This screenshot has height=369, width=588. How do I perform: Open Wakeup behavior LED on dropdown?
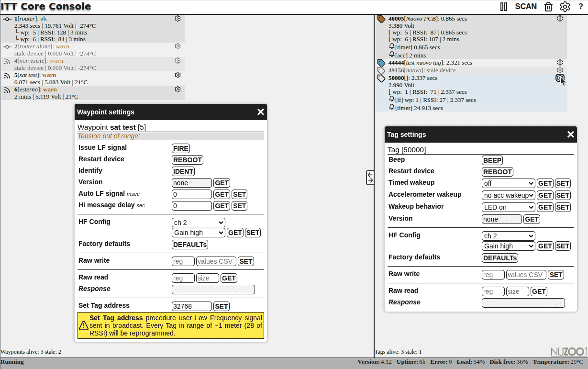(x=509, y=207)
